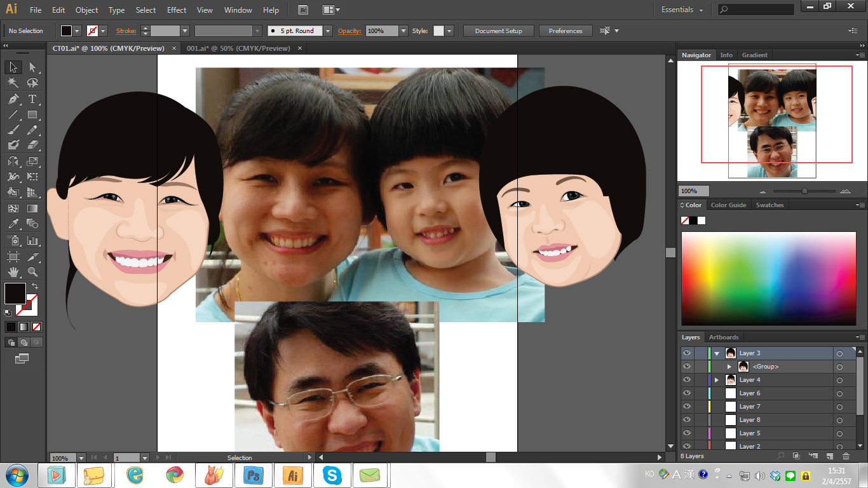Hide Layer 4 using its eye icon
Screen dimensions: 868x488
pos(686,380)
